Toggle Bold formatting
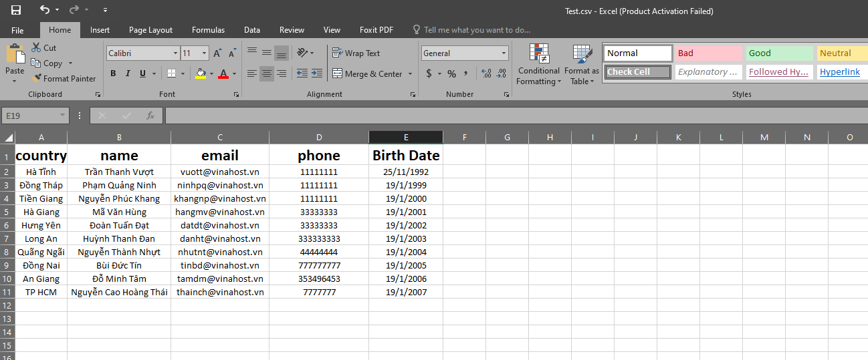This screenshot has width=868, height=360. 113,73
